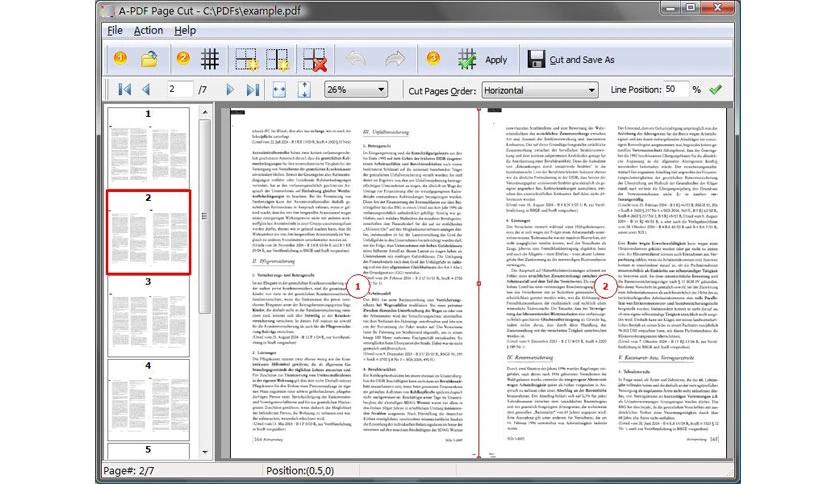Go to the next page arrow

tap(230, 90)
